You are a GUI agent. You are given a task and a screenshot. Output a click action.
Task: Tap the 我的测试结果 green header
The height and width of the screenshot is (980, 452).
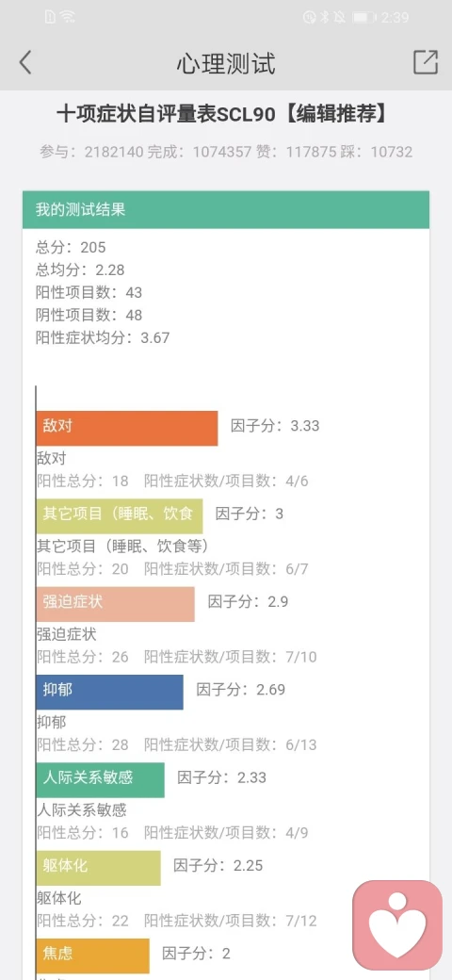coord(226,209)
